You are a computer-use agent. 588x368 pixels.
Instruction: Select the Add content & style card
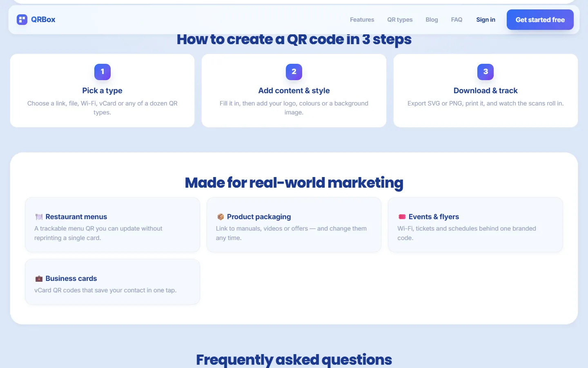tap(294, 91)
